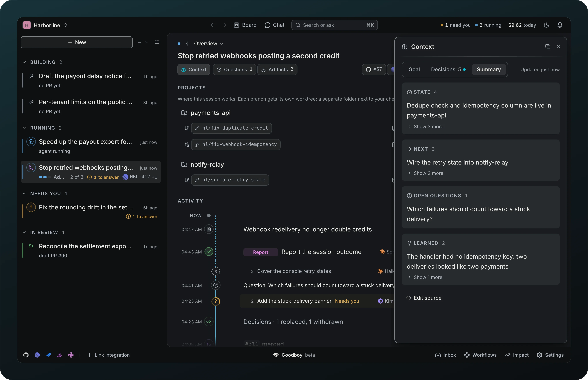The width and height of the screenshot is (588, 380).
Task: Collapse the BUILDING section
Action: coord(24,62)
